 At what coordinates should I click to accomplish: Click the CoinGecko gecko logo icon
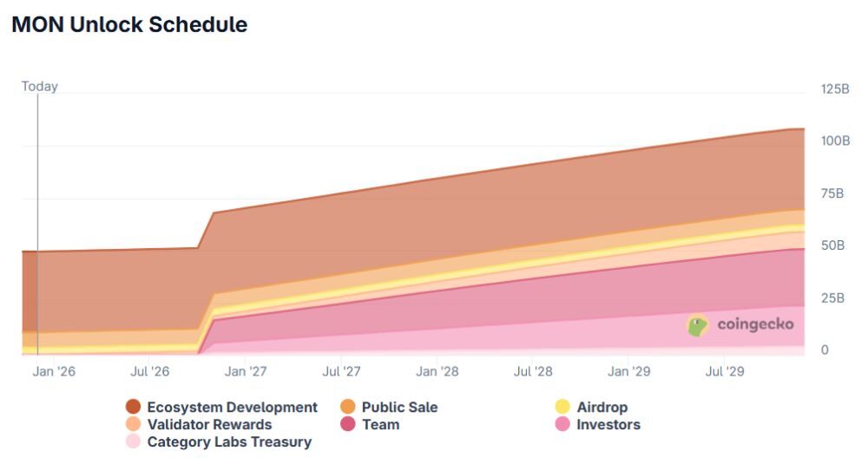698,325
